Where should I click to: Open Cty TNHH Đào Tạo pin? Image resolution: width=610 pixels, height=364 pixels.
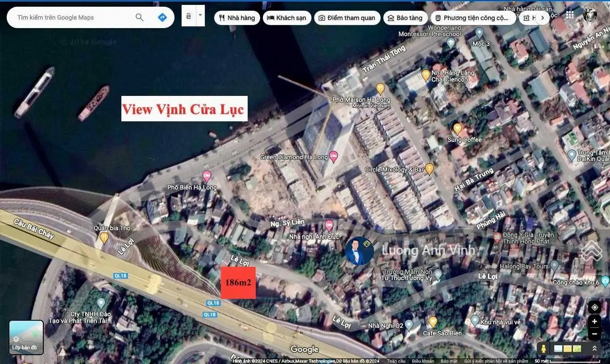coord(101,303)
